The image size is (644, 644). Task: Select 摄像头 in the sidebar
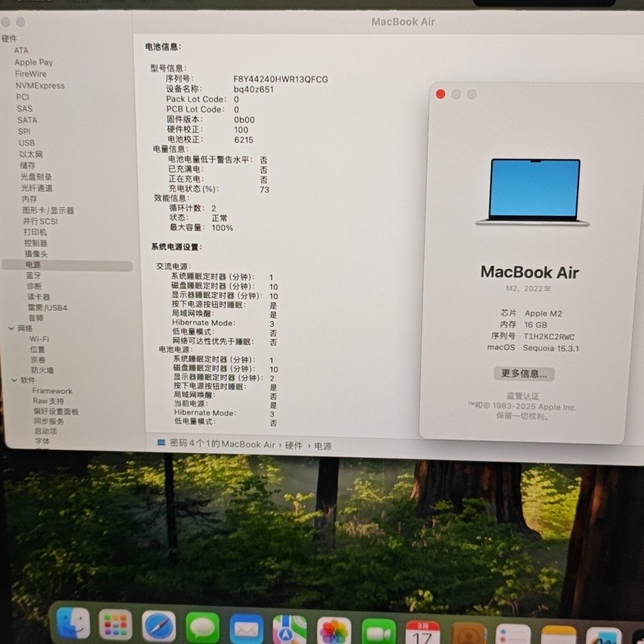(x=36, y=254)
